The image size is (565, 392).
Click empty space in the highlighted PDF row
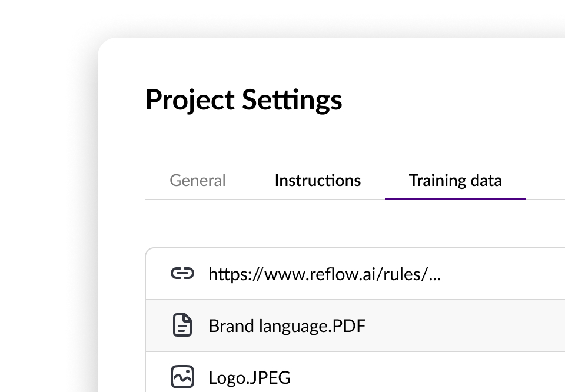point(471,325)
